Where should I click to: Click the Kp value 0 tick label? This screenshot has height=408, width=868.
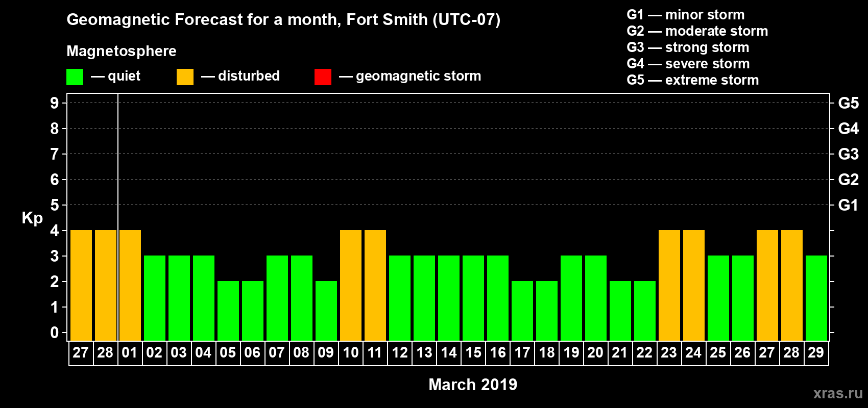coord(55,333)
